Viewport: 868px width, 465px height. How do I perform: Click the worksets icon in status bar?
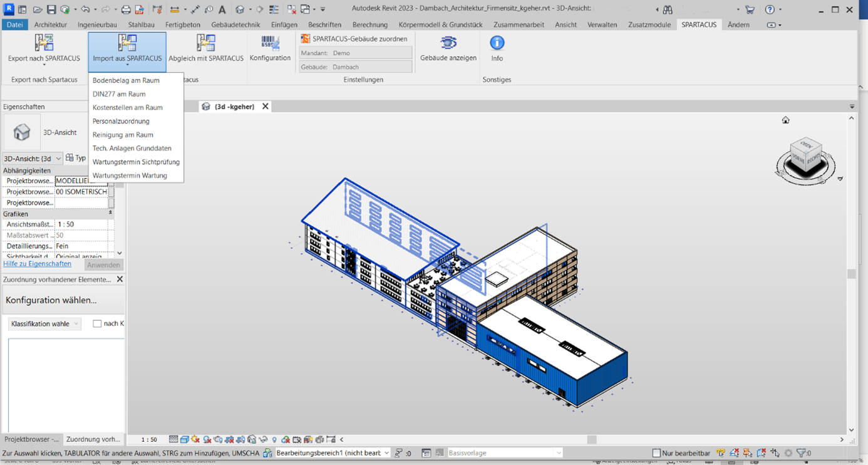[267, 452]
